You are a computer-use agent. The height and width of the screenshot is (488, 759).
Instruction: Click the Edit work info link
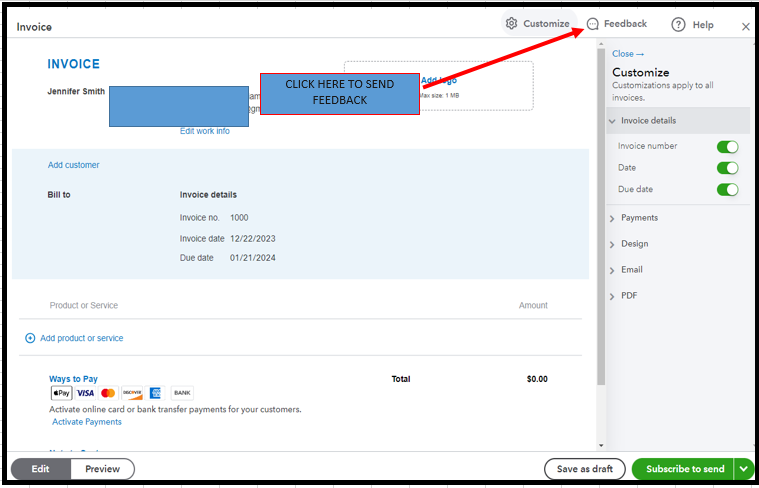click(x=205, y=131)
